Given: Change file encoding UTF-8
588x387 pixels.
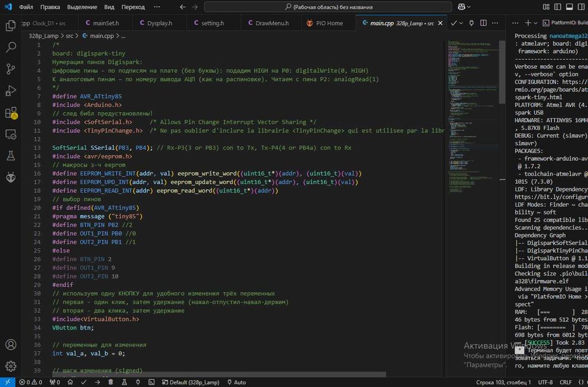Looking at the screenshot, I should tap(546, 382).
